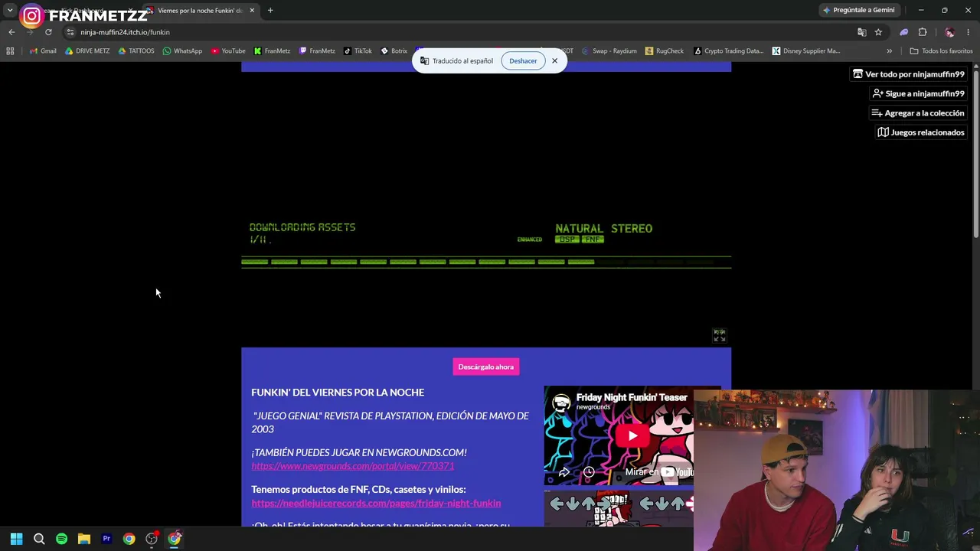This screenshot has height=551, width=980.
Task: Open the Chrome extensions puzzle menu
Action: pos(923,32)
